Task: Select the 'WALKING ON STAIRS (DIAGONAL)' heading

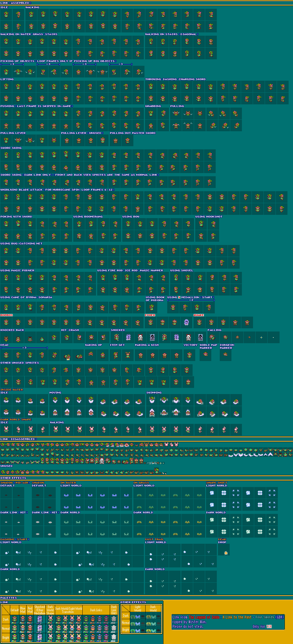Action: 172,34
